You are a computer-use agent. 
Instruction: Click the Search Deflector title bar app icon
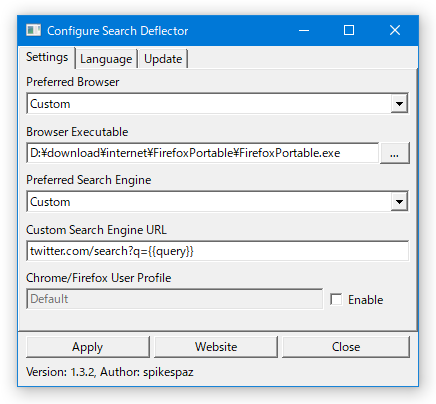[33, 30]
